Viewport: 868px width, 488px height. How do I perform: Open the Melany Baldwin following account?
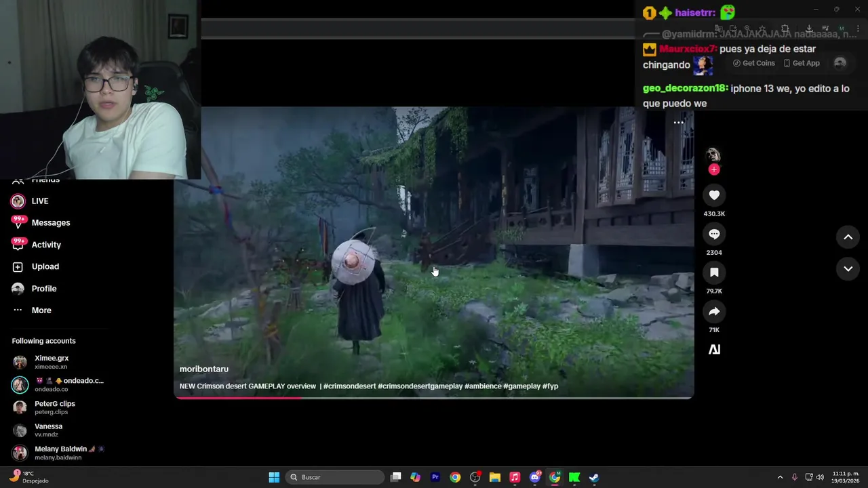(58, 453)
